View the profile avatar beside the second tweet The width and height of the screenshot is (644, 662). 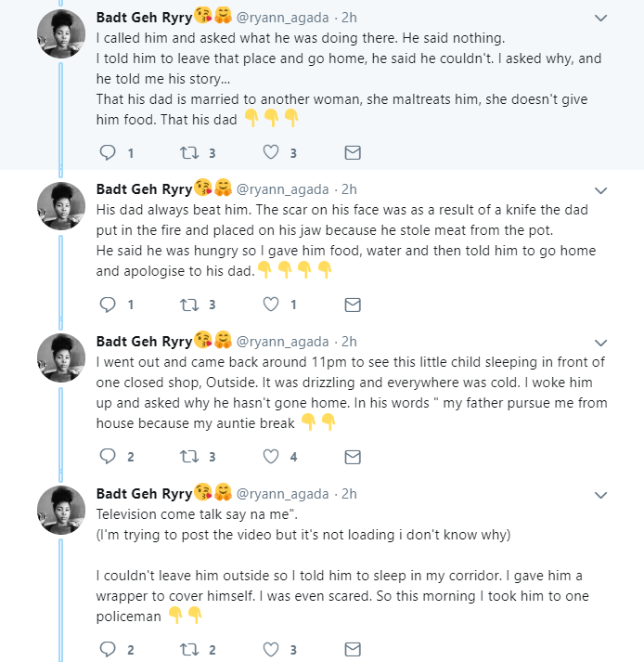tap(62, 210)
